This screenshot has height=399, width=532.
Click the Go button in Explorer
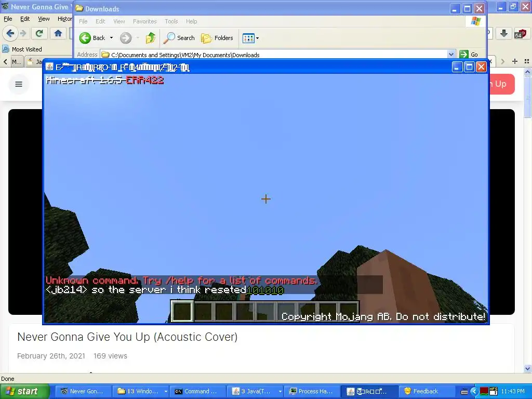click(469, 54)
